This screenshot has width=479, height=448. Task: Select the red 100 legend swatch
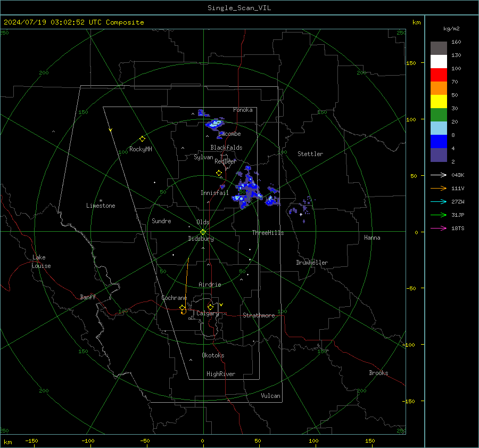coord(439,75)
